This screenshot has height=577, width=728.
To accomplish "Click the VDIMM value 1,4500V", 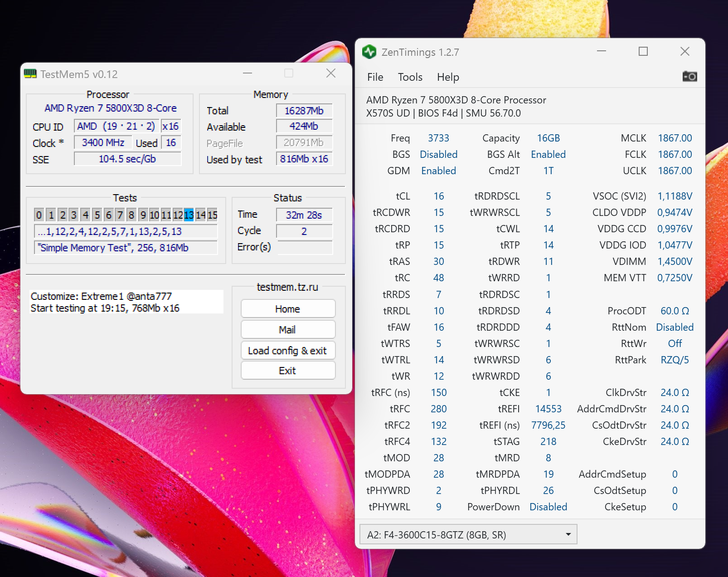I will (675, 261).
